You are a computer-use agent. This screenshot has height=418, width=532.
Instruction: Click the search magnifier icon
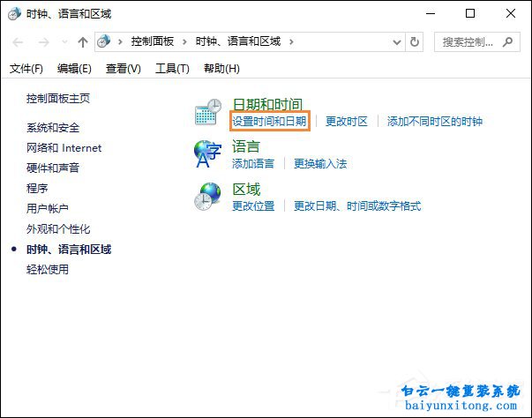click(x=507, y=42)
